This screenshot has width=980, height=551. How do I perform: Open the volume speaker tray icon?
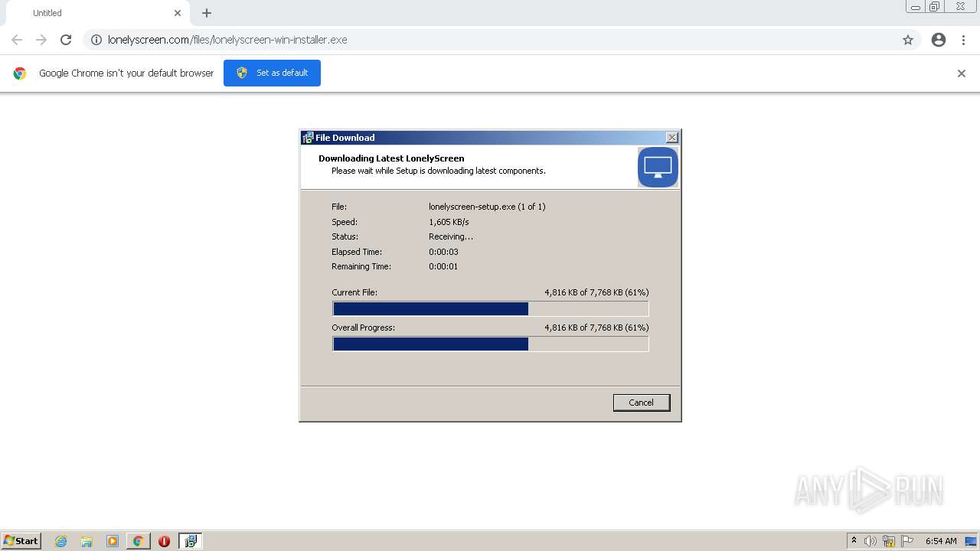coord(871,541)
